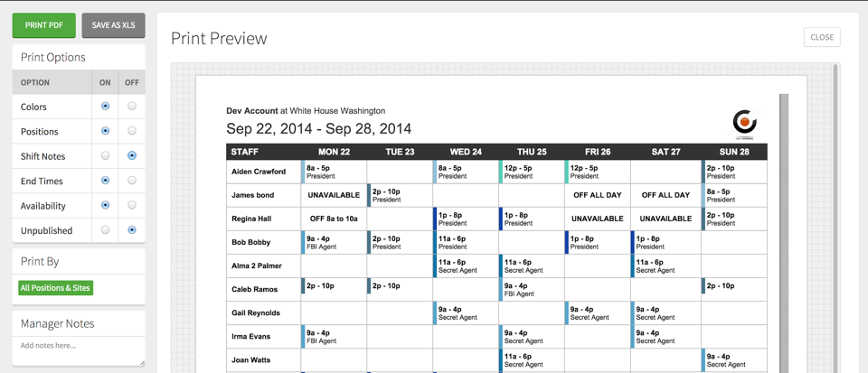868x373 pixels.
Task: Turn Positions option ON
Action: (x=105, y=131)
